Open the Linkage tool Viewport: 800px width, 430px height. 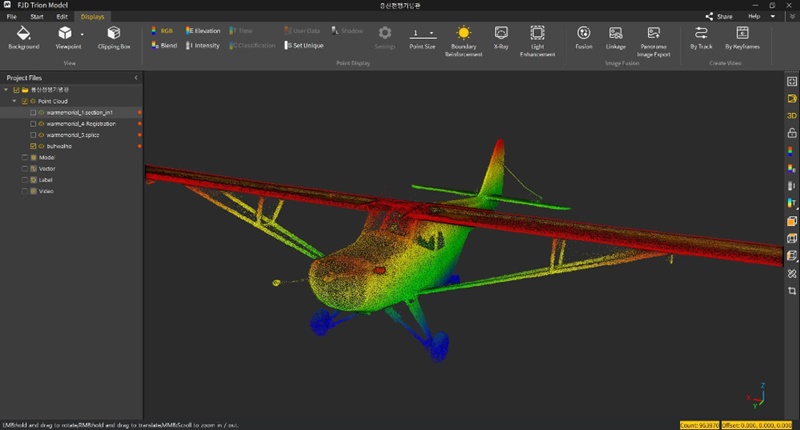[616, 38]
